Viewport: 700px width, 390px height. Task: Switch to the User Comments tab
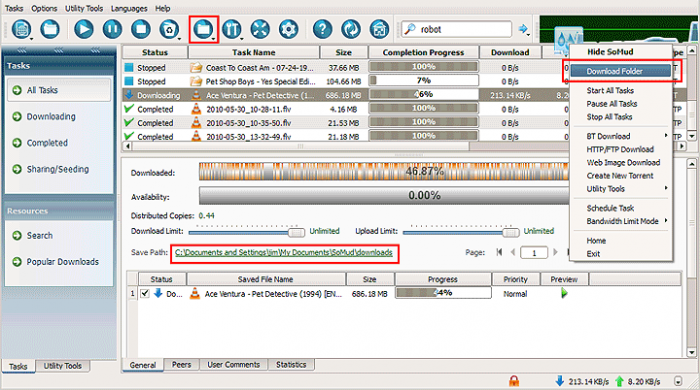click(x=233, y=365)
